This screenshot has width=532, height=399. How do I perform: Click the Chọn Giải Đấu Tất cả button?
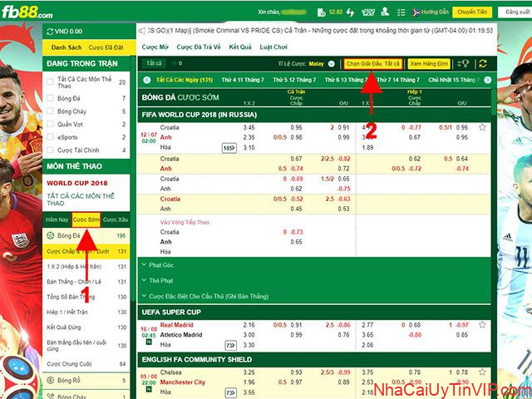(373, 64)
